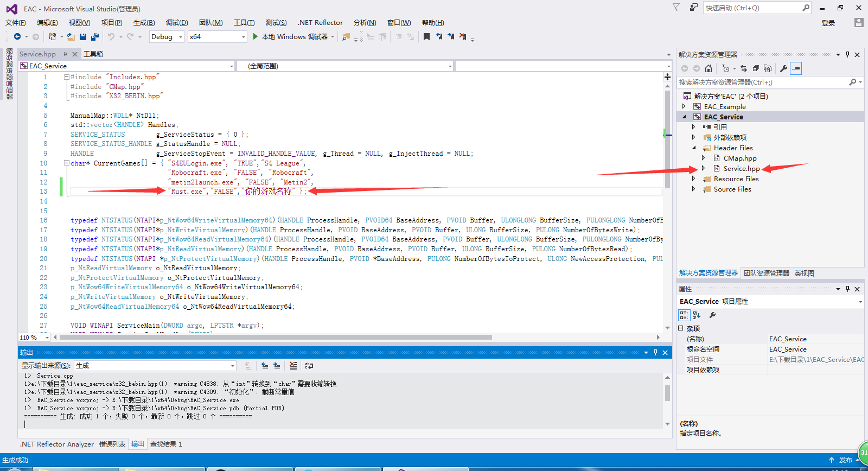This screenshot has height=471, width=868.
Task: Click Collapse All icon in Solution Explorer
Action: [756, 68]
